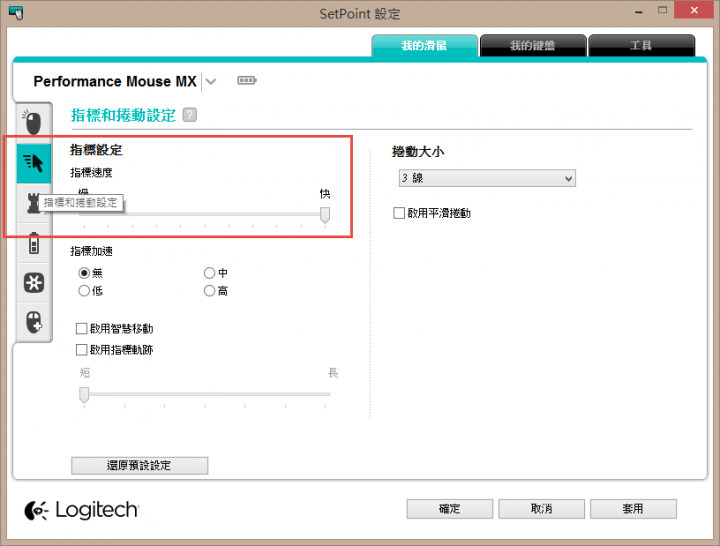Click the 捲動大小 label
This screenshot has height=546, width=720.
(418, 152)
